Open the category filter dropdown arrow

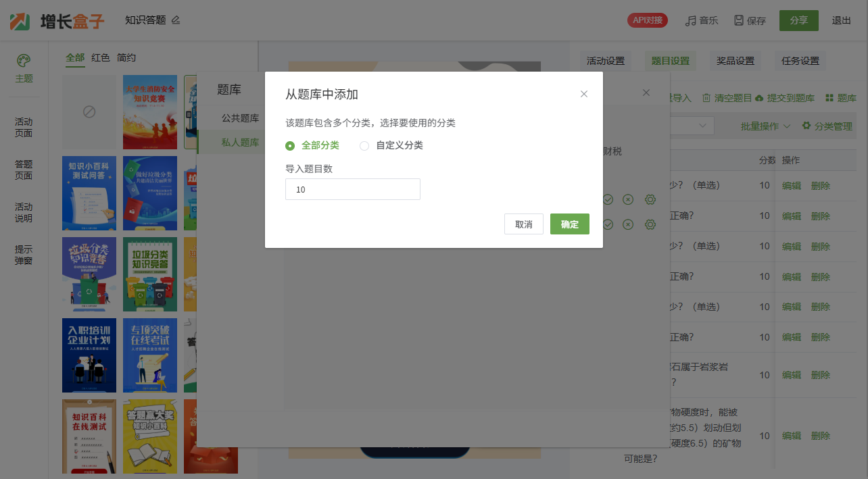click(703, 126)
